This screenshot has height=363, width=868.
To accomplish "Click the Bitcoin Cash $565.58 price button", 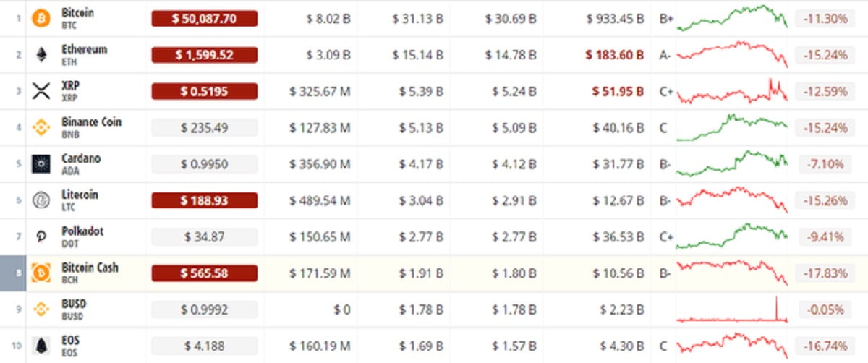I will [204, 273].
